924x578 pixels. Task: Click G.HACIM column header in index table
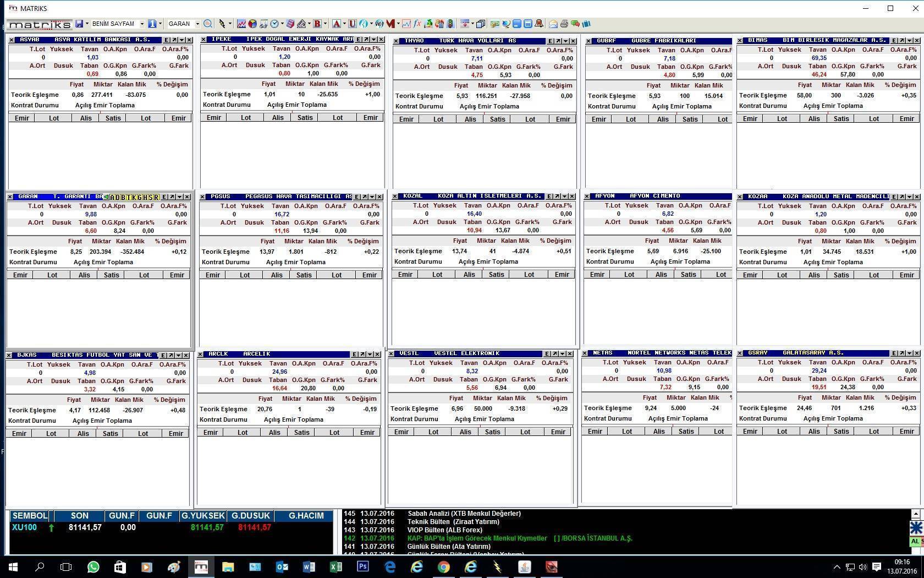(x=306, y=516)
